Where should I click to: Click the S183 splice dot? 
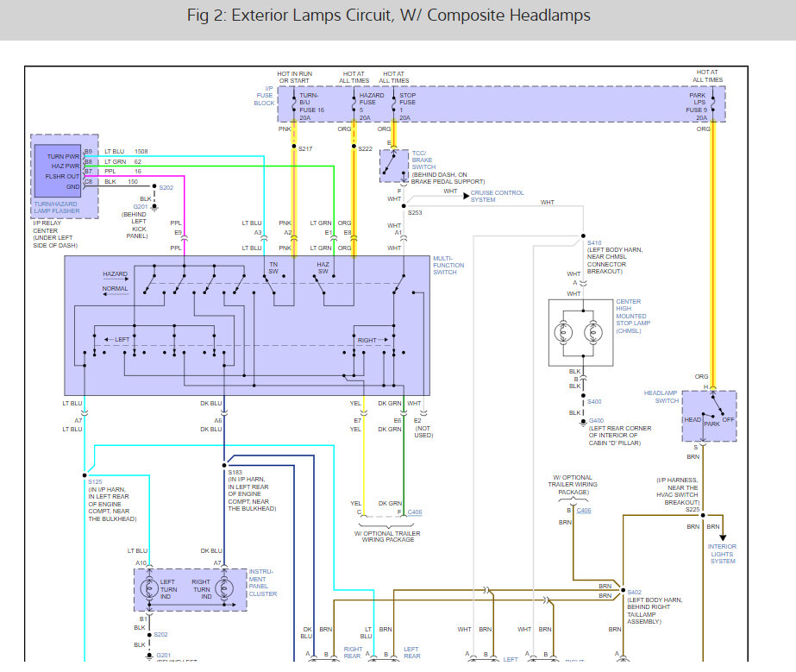224,465
